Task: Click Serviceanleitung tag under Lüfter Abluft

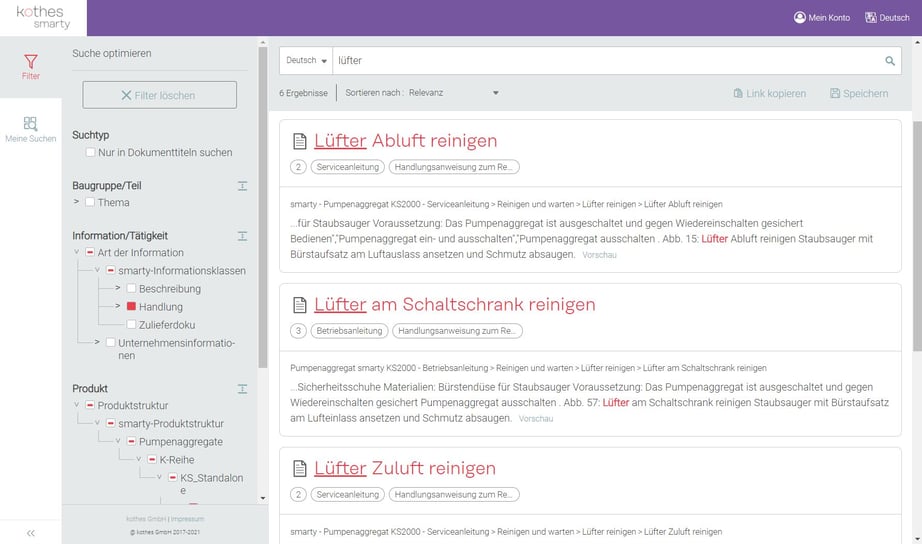Action: (x=348, y=167)
